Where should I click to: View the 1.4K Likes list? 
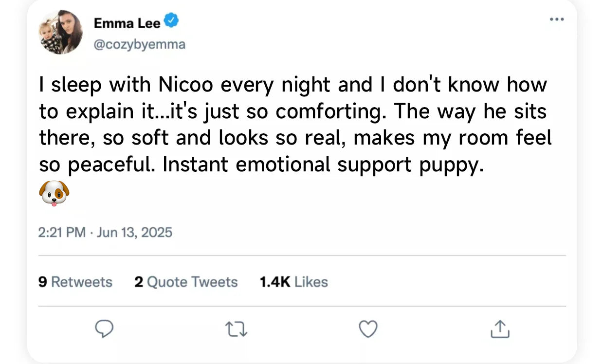(x=294, y=282)
